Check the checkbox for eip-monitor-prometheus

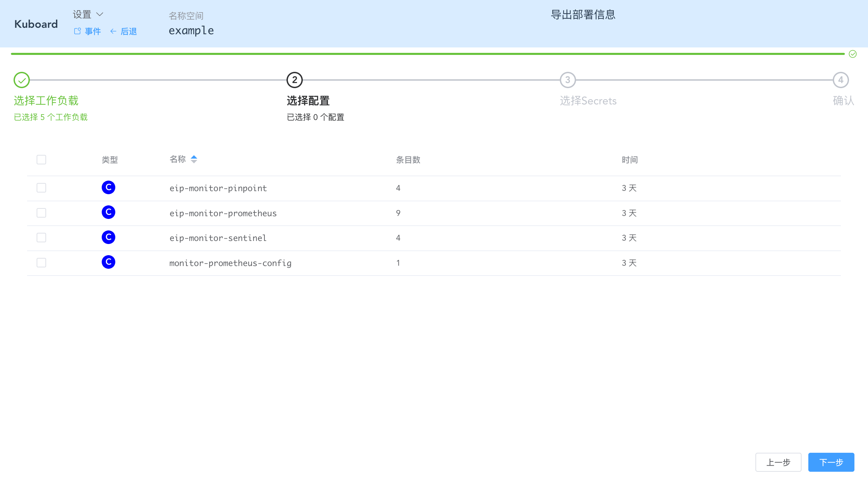click(x=41, y=213)
